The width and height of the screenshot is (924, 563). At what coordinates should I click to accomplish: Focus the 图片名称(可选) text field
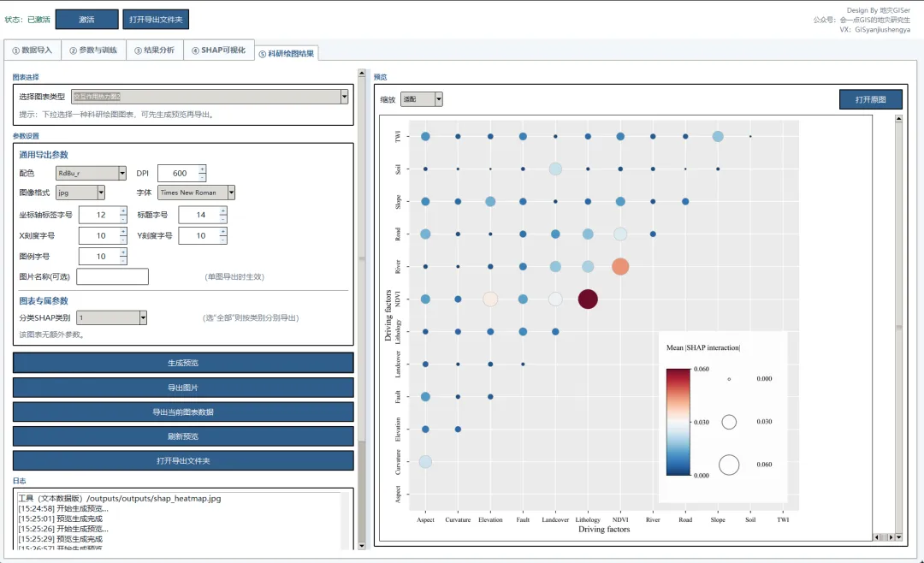112,276
